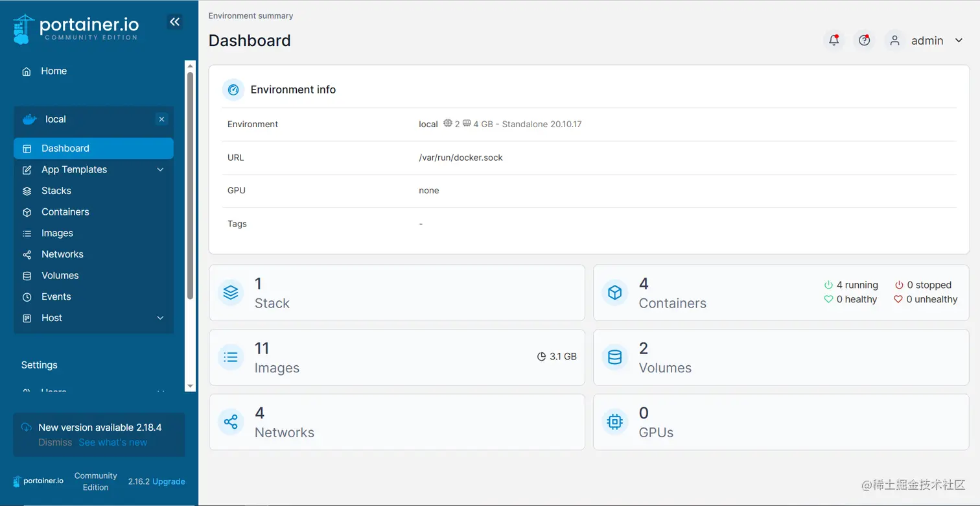
Task: Open Home from the sidebar
Action: click(53, 71)
